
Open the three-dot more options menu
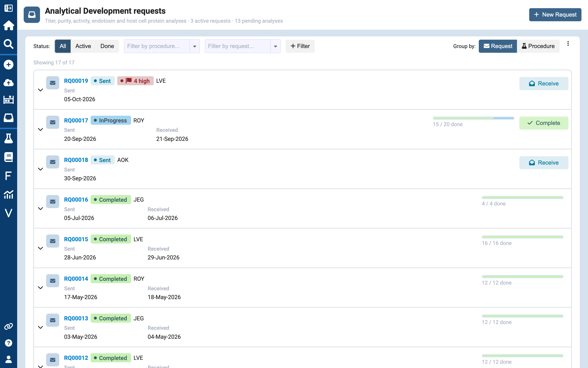click(568, 44)
